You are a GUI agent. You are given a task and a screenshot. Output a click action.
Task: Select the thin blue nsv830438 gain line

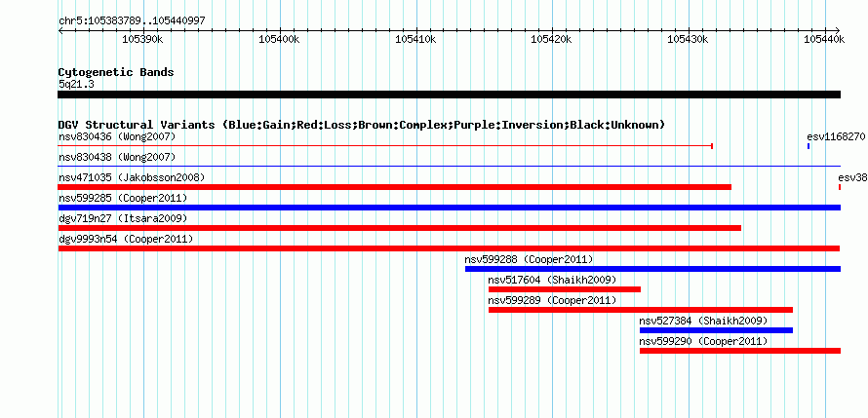pyautogui.click(x=449, y=166)
